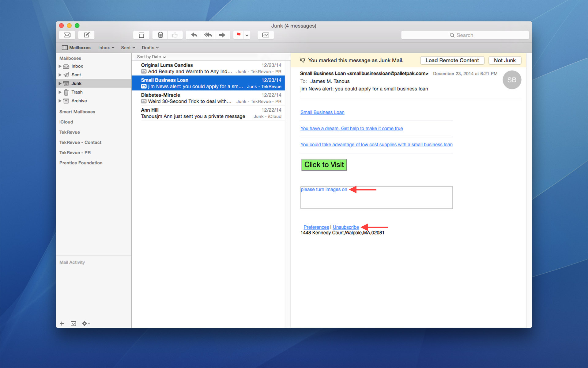Click the Smart Mailboxes section
The image size is (588, 368).
[x=77, y=112]
